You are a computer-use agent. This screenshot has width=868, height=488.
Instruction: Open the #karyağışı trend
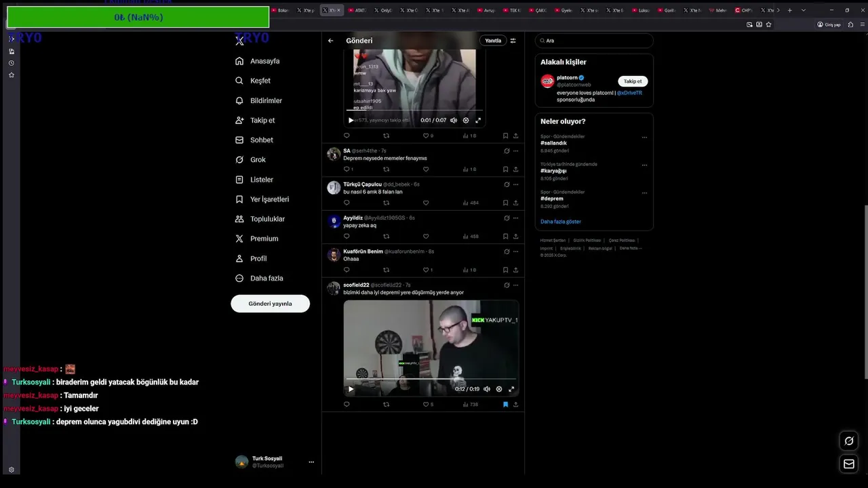pos(553,171)
